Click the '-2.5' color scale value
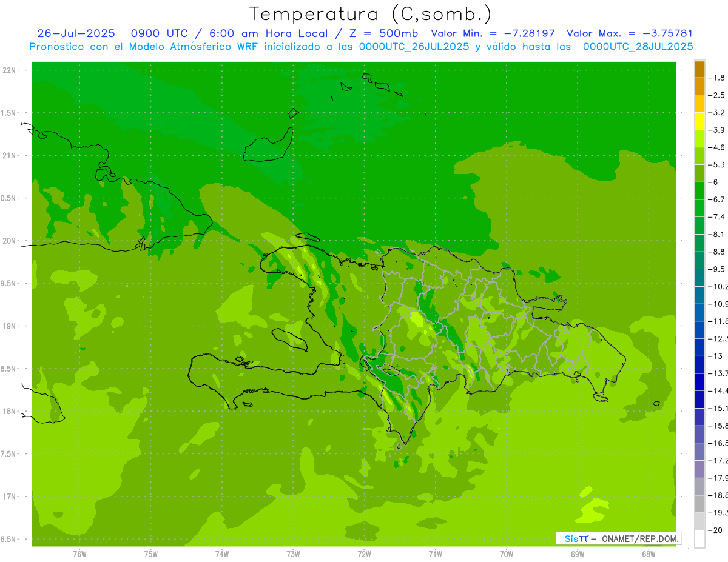The height and width of the screenshot is (562, 728). click(x=717, y=95)
